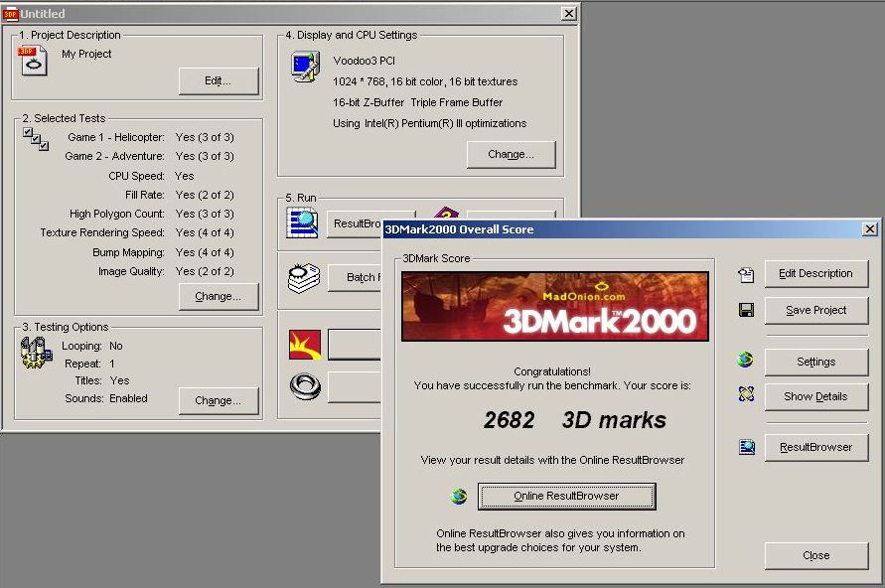
Task: Click the Online ResultBrowser button
Action: pyautogui.click(x=567, y=496)
